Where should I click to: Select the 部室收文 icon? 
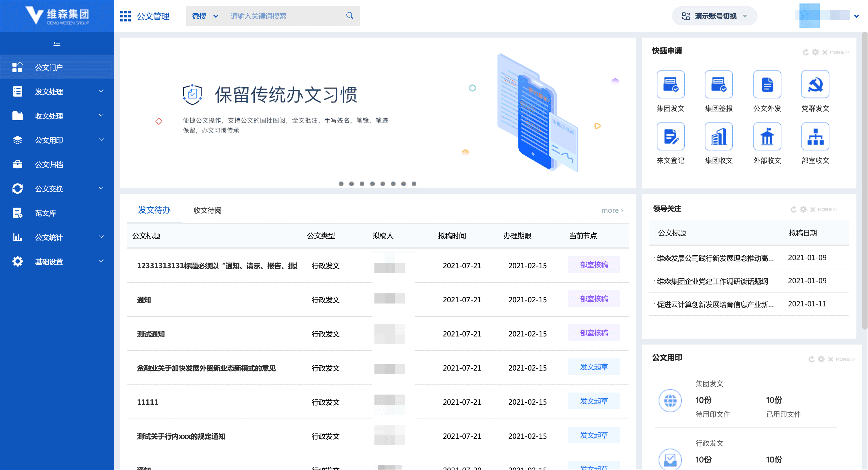(815, 136)
